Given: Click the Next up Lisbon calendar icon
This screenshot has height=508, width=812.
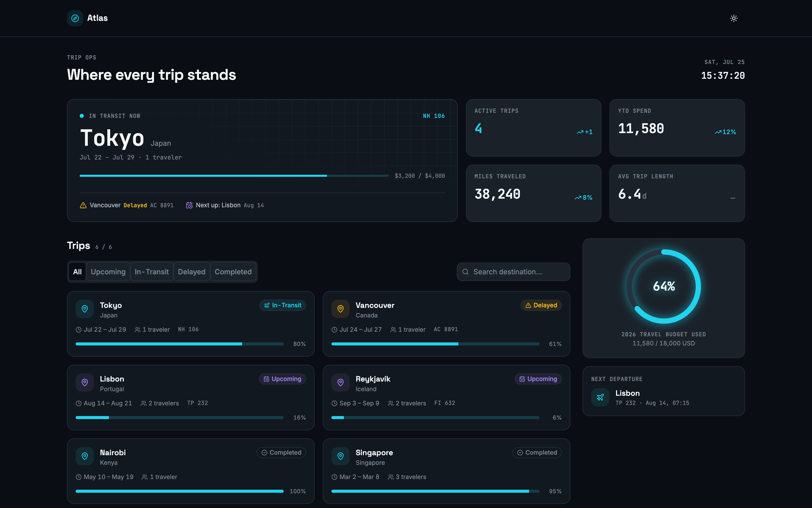Looking at the screenshot, I should click(x=189, y=205).
